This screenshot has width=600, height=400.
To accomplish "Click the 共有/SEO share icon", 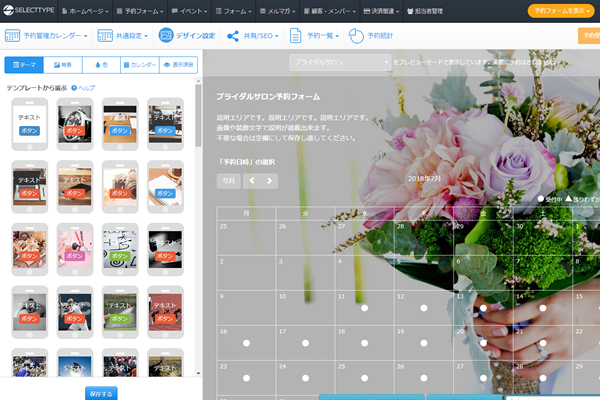I will pyautogui.click(x=233, y=36).
